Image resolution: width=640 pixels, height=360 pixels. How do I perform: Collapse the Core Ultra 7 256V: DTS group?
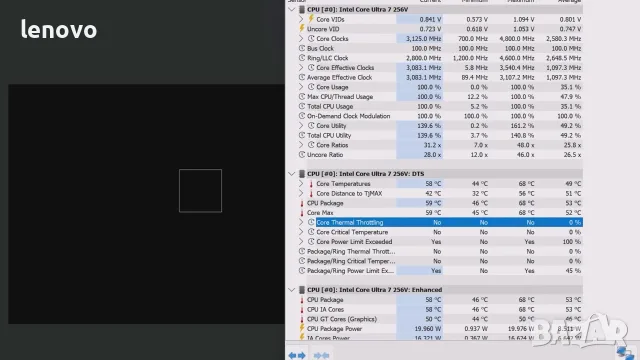(x=291, y=174)
